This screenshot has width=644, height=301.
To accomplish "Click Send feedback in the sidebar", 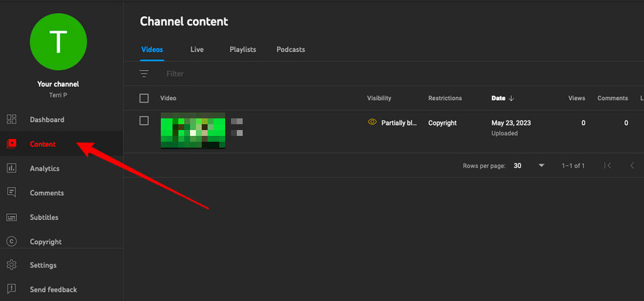I will [61, 289].
